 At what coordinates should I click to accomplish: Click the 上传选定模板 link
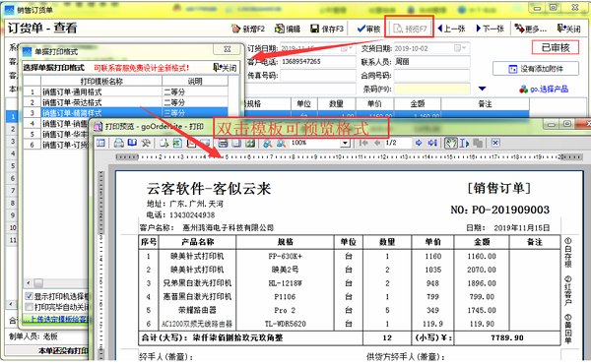pyautogui.click(x=56, y=319)
